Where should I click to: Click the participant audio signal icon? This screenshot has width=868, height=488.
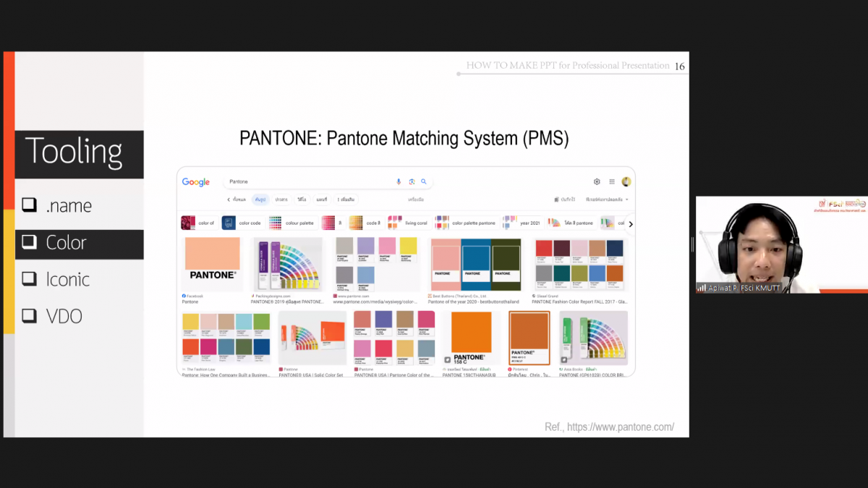(702, 288)
